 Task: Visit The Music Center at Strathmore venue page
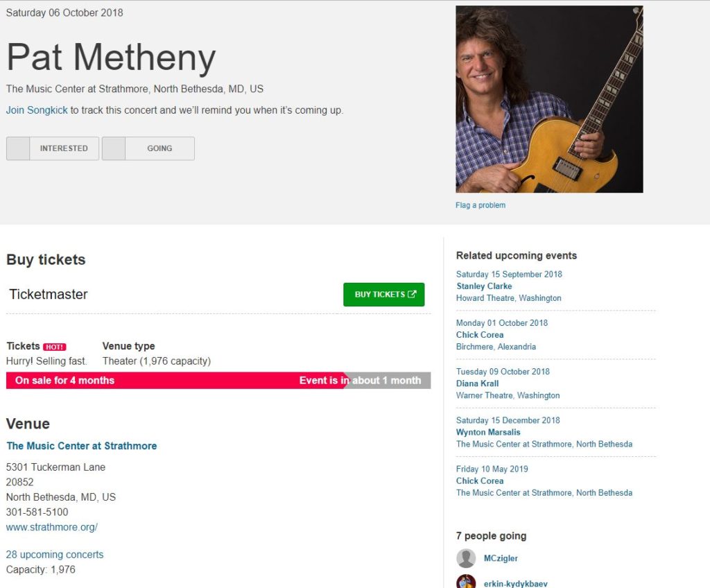[x=81, y=446]
